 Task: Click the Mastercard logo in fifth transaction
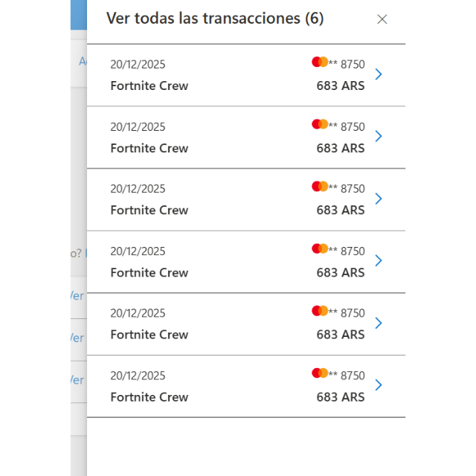(x=320, y=311)
